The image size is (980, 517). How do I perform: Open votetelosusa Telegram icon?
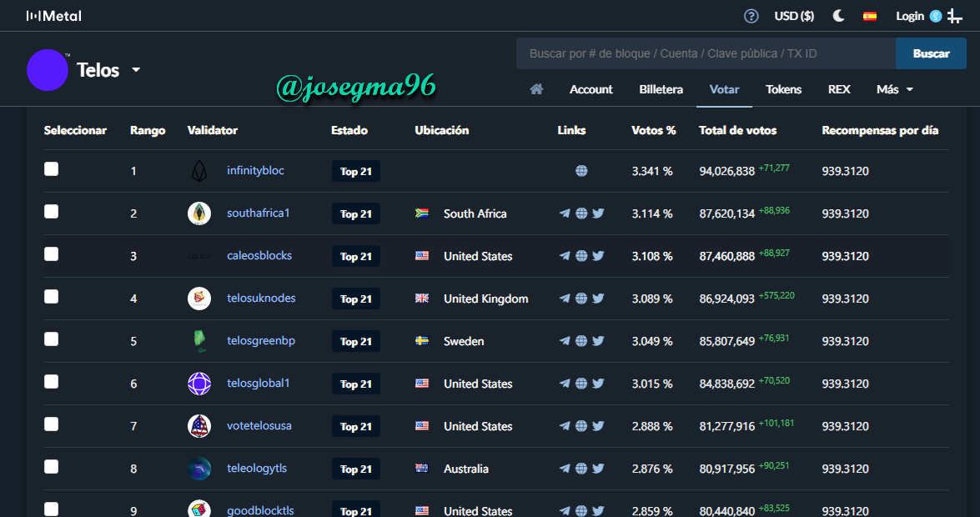click(x=565, y=426)
